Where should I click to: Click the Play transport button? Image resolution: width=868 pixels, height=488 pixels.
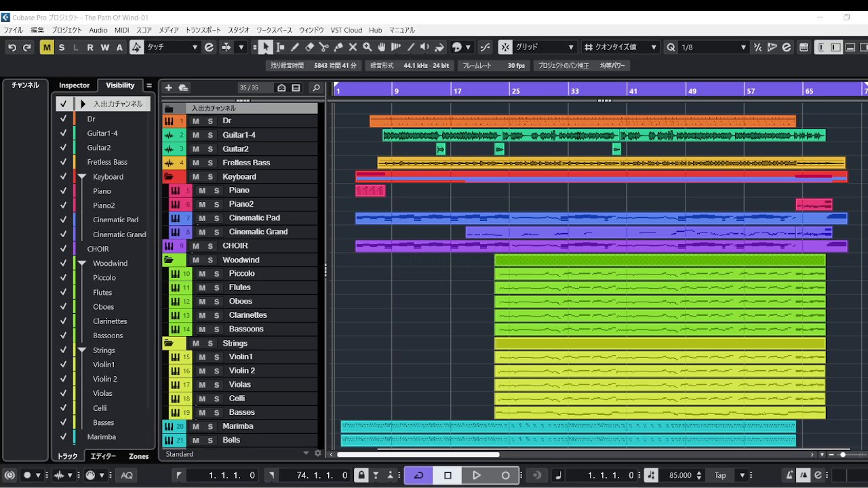point(476,475)
